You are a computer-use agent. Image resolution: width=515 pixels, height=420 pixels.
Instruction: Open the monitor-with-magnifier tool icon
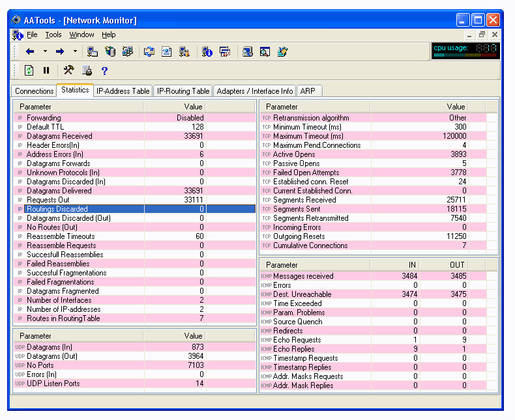[x=248, y=51]
